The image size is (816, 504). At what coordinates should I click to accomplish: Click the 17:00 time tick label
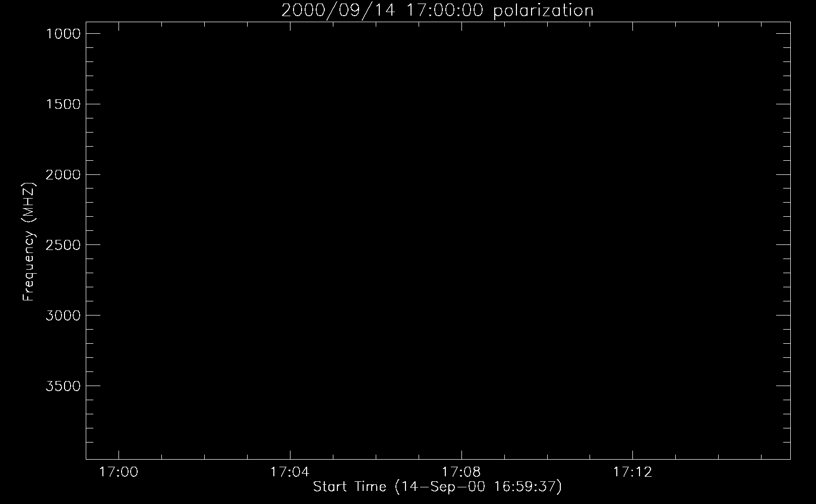pyautogui.click(x=119, y=472)
